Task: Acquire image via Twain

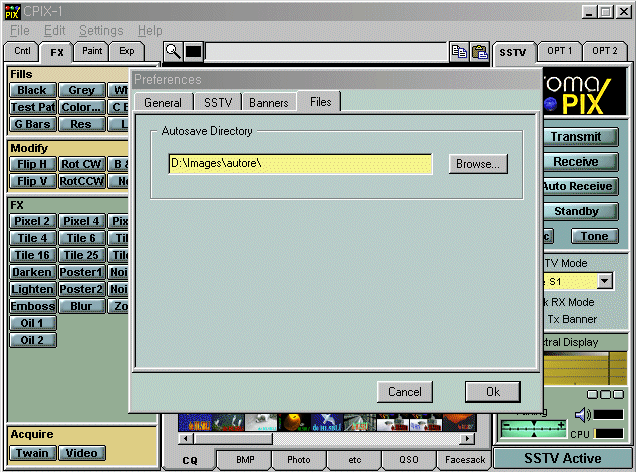Action: (32, 453)
